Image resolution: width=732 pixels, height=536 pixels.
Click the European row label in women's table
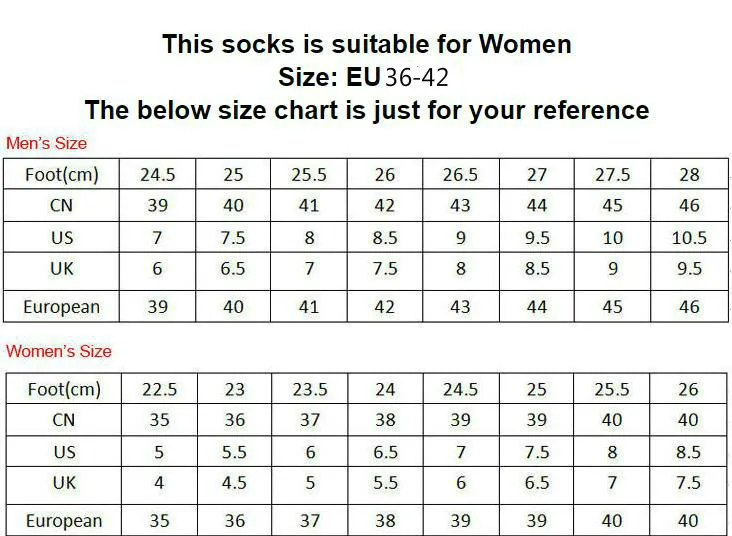coord(63,521)
